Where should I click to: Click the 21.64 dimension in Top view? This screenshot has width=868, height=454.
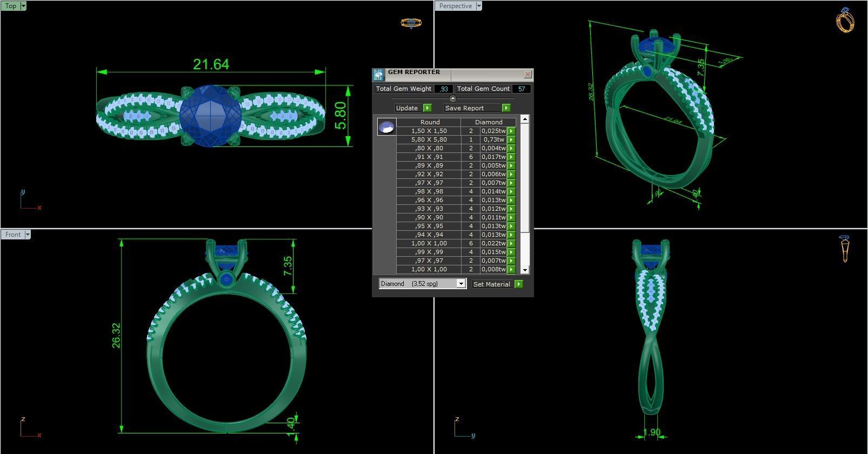coord(211,64)
